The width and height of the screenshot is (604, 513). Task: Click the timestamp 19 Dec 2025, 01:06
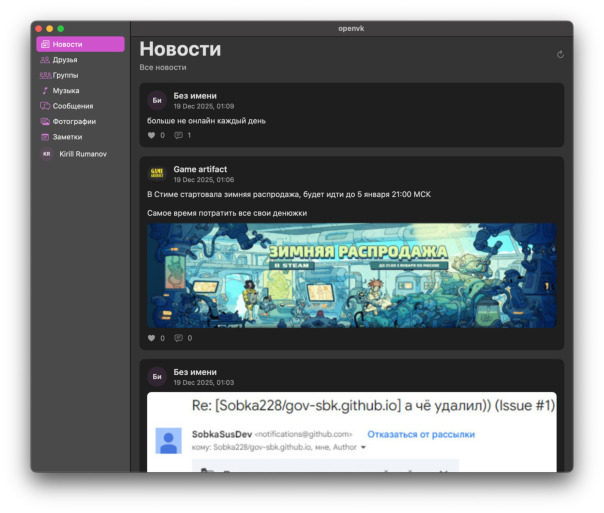tap(204, 180)
